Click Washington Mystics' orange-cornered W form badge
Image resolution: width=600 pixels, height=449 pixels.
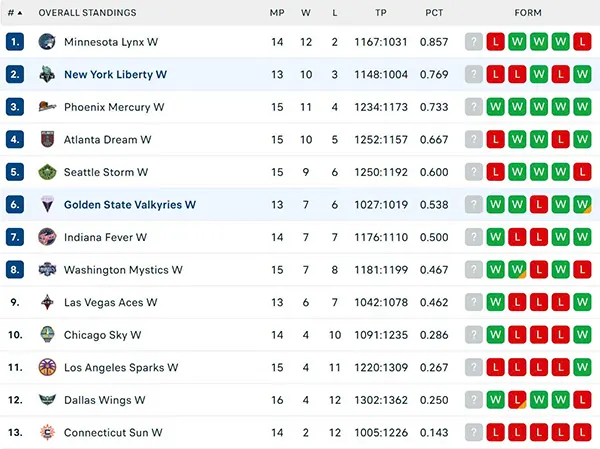click(x=517, y=269)
